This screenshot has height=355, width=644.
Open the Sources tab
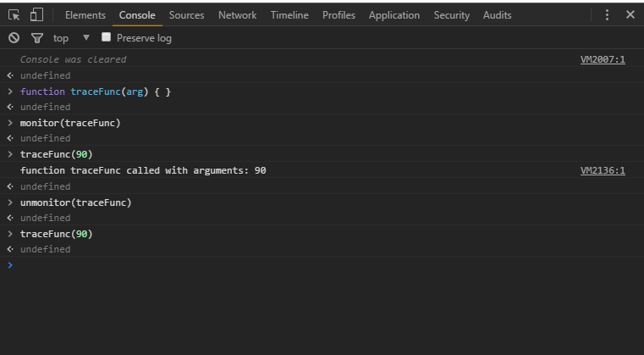click(186, 15)
